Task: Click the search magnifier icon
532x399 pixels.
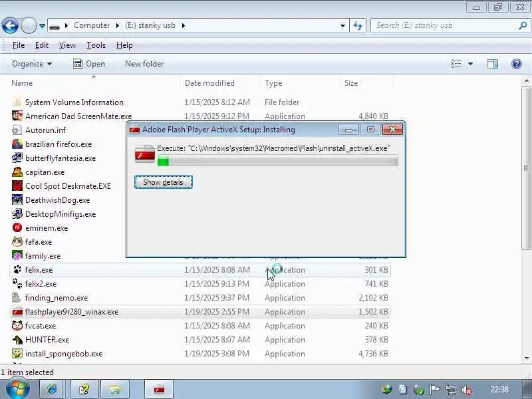Action: (523, 25)
